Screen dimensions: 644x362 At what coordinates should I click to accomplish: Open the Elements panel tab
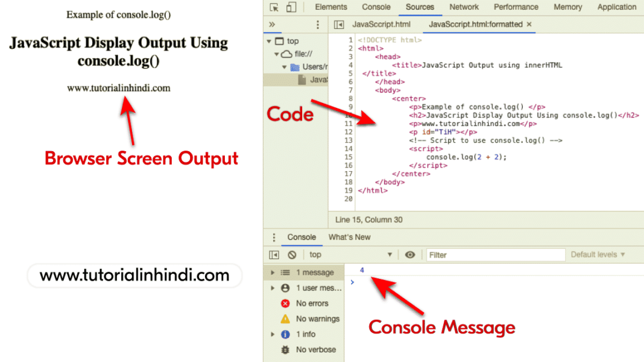tap(331, 7)
